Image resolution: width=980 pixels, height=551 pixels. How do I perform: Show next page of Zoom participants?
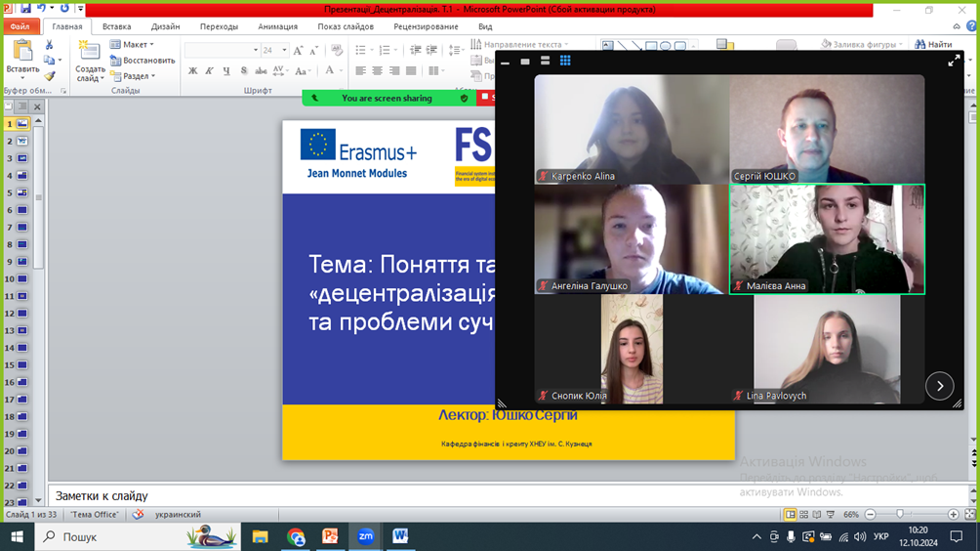(x=939, y=386)
